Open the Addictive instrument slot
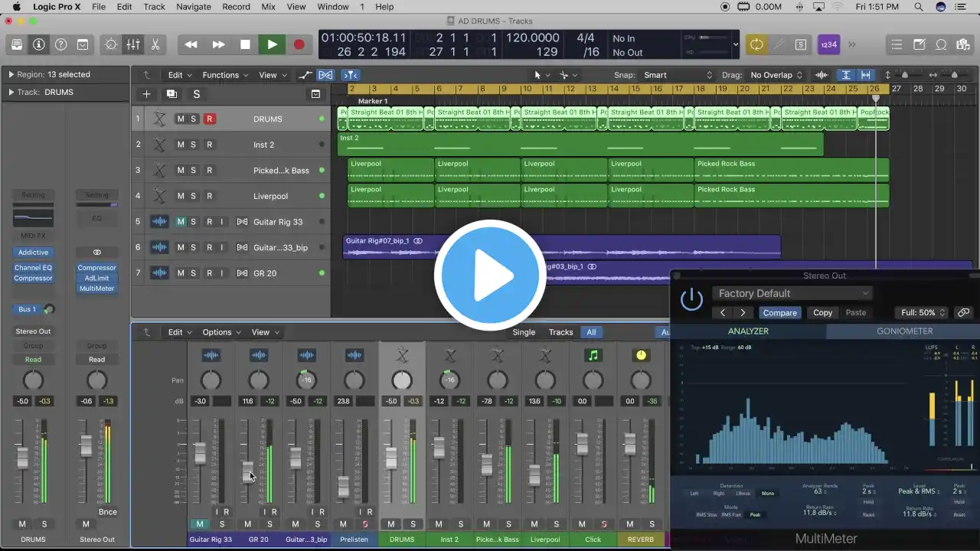 coord(33,253)
